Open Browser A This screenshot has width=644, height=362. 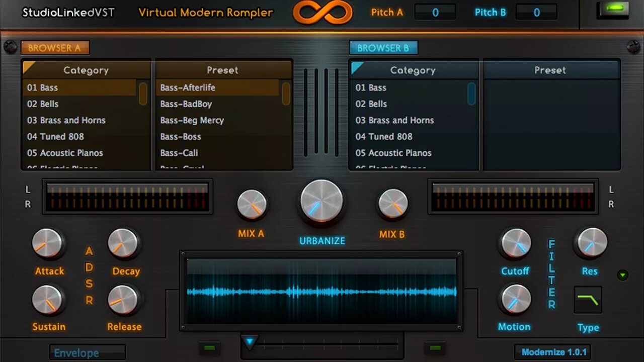click(x=55, y=48)
